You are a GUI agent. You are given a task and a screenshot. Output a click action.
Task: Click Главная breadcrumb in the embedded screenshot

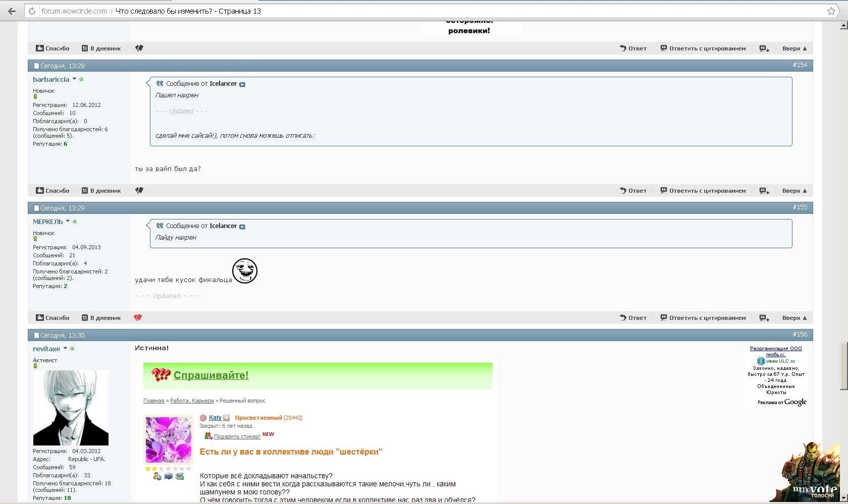pyautogui.click(x=153, y=401)
